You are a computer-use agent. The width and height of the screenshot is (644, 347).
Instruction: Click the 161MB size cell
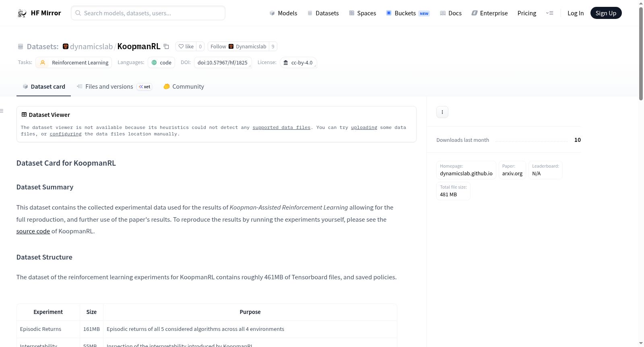tap(91, 329)
